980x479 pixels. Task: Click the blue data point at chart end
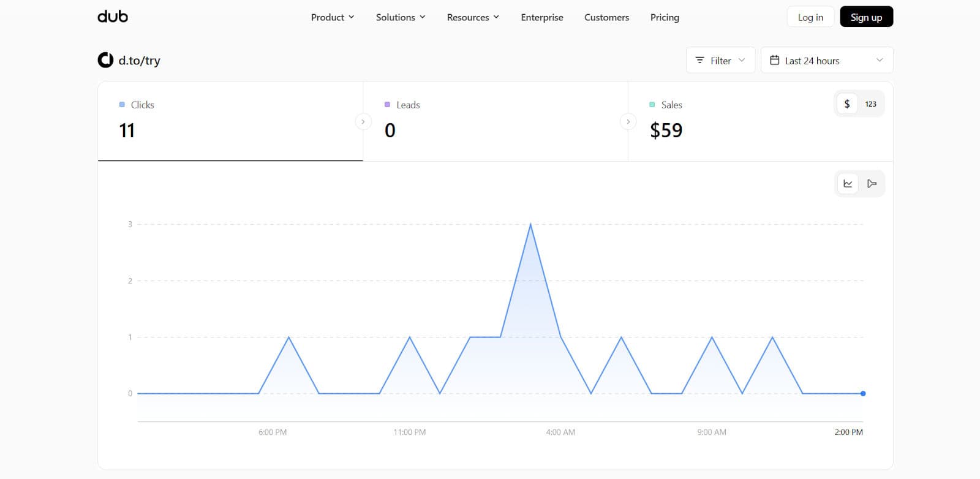coord(863,393)
